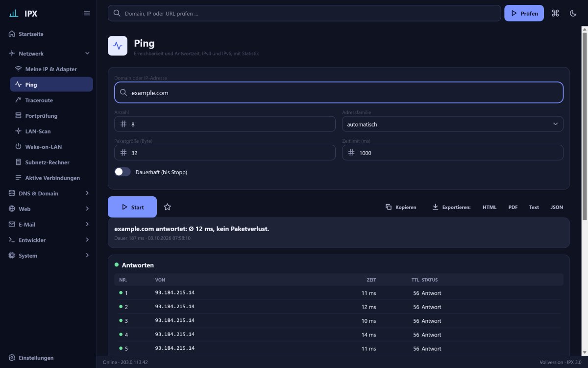
Task: Click the Exportieren download icon
Action: pos(435,207)
